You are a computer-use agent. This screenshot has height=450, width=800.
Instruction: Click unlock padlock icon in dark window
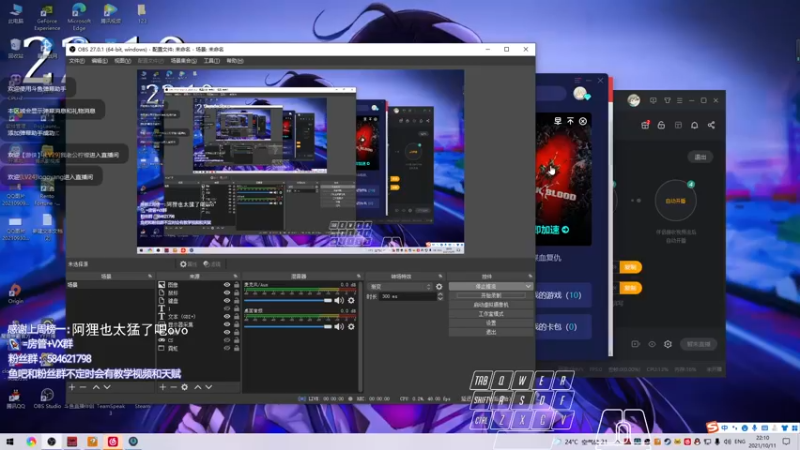661,125
